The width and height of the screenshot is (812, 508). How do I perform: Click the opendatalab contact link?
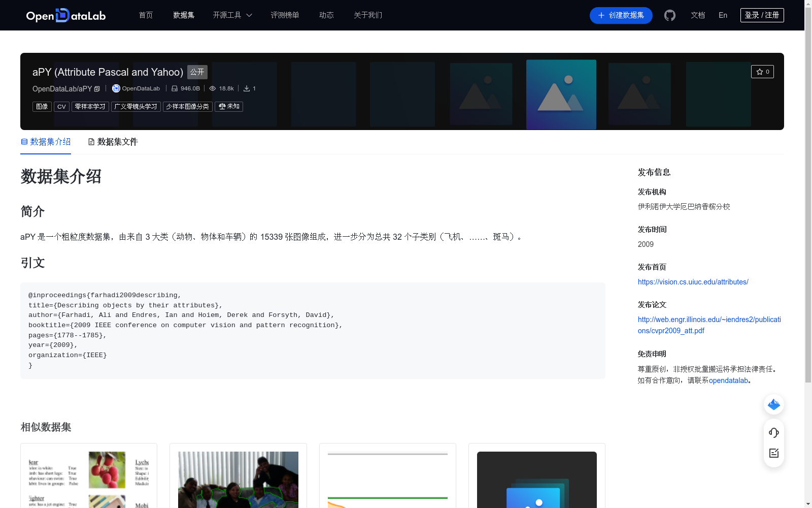[x=728, y=380]
